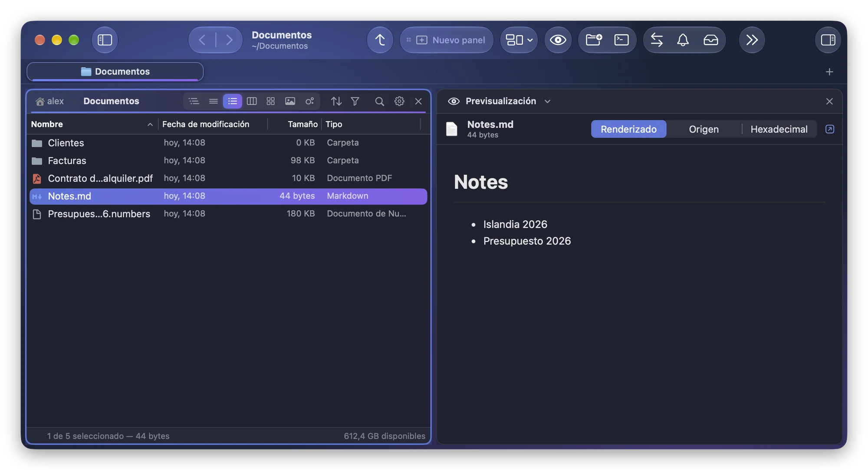
Task: Switch to icon grid view mode
Action: point(271,101)
